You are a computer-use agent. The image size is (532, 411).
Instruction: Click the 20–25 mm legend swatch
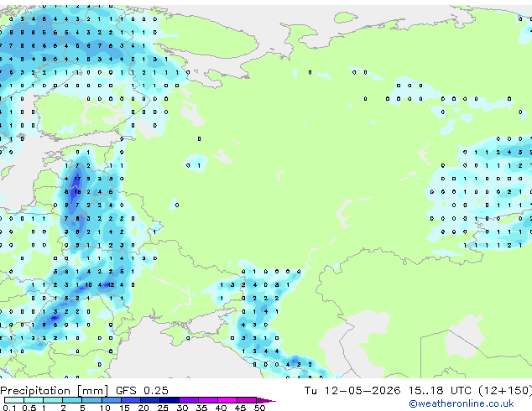[149, 400]
